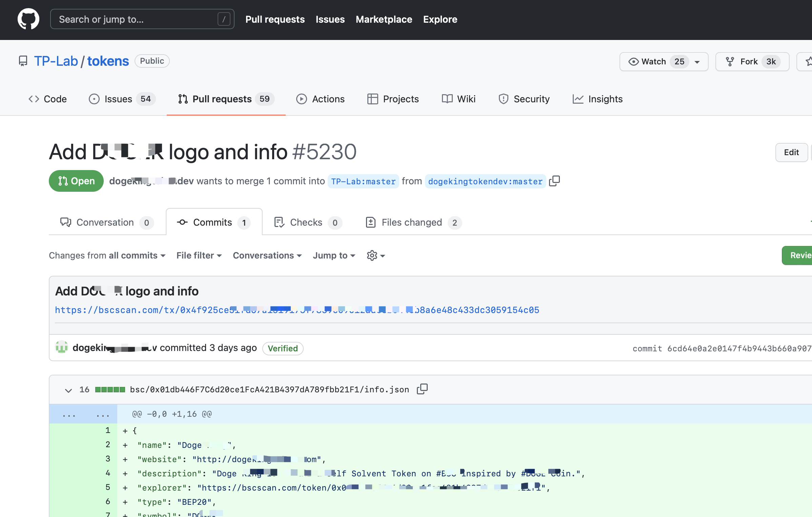Click the pull request number #5230
The width and height of the screenshot is (812, 517).
click(x=324, y=151)
